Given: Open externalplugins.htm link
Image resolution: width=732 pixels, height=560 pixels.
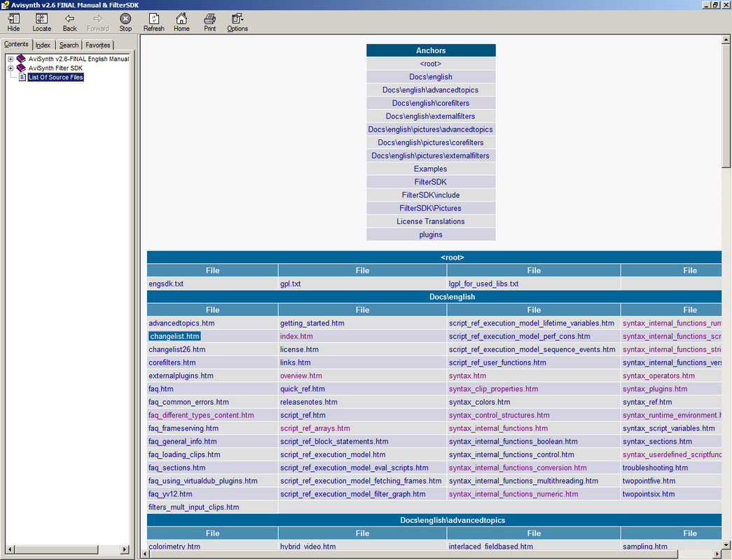Looking at the screenshot, I should click(x=181, y=376).
